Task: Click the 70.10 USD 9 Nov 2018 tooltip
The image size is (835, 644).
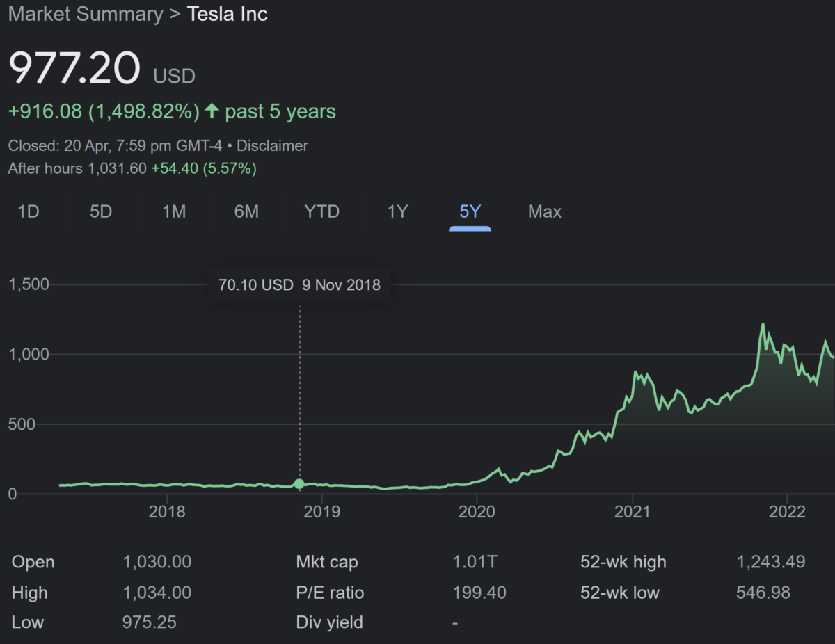Action: (x=299, y=284)
